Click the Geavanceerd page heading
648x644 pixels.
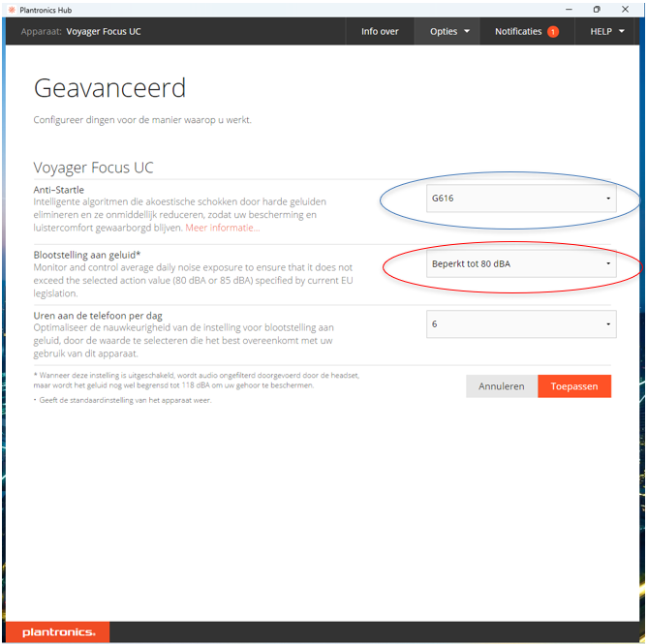click(109, 88)
